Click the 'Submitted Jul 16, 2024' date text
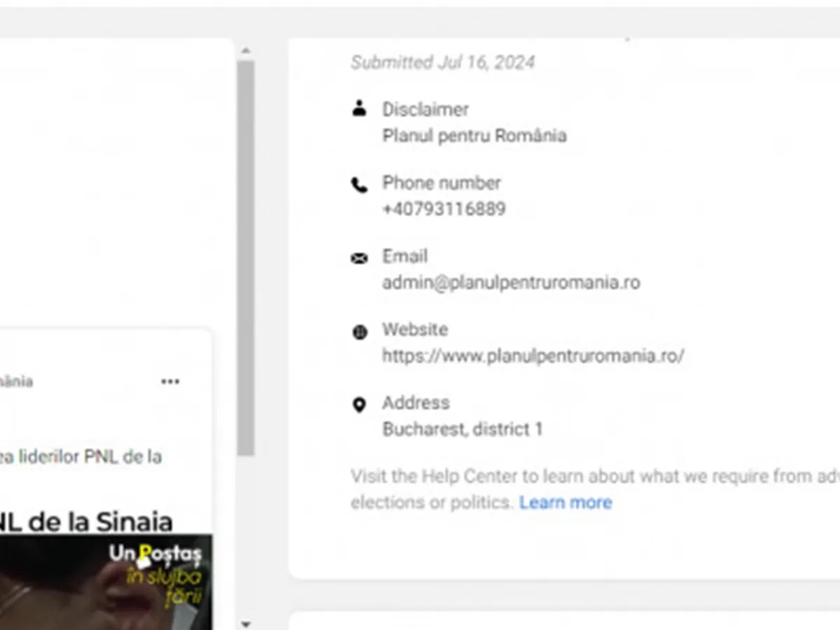This screenshot has height=630, width=840. tap(442, 62)
